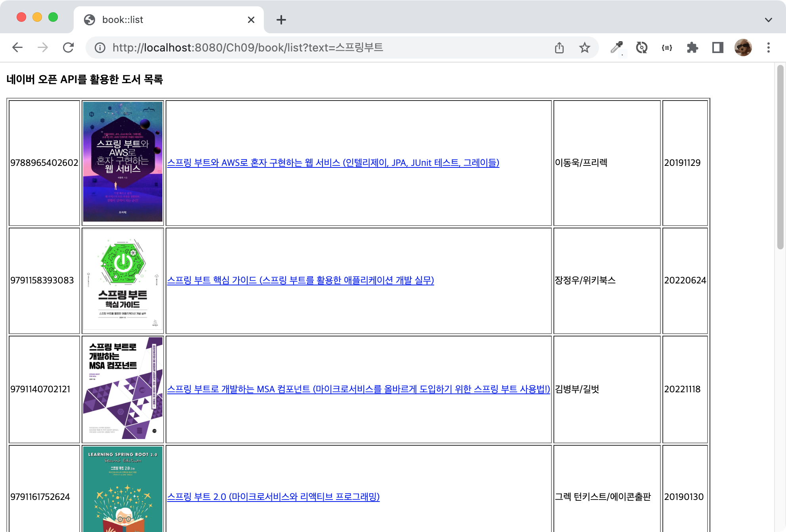The image size is (786, 532).
Task: Open the eyedropper color picker extension
Action: click(x=616, y=47)
